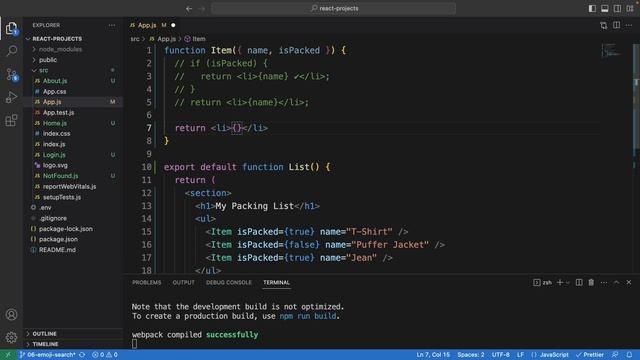The width and height of the screenshot is (640, 360).
Task: Switch to the Problems tab
Action: click(x=147, y=282)
